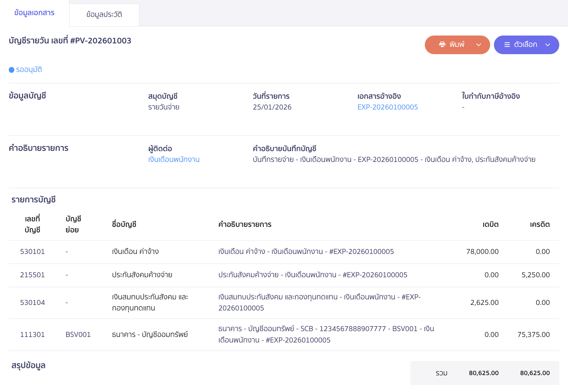Click the document title PV-202601003
Screen dimensions: 568x392
pyautogui.click(x=69, y=40)
